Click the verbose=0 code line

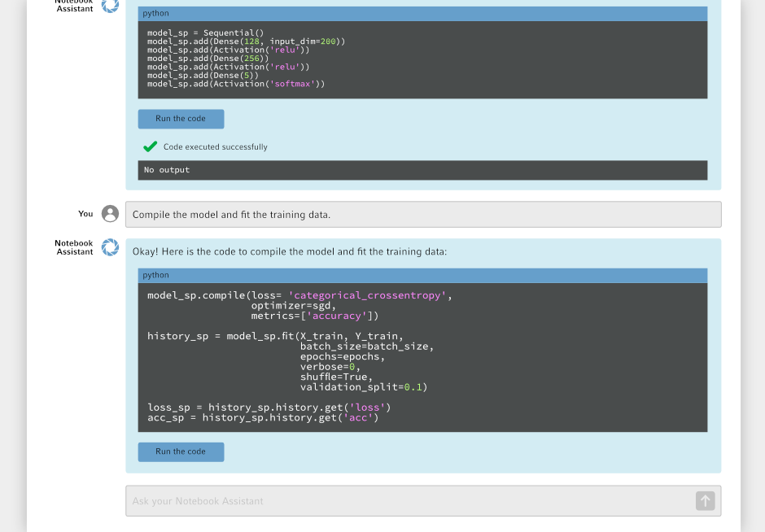pos(330,367)
